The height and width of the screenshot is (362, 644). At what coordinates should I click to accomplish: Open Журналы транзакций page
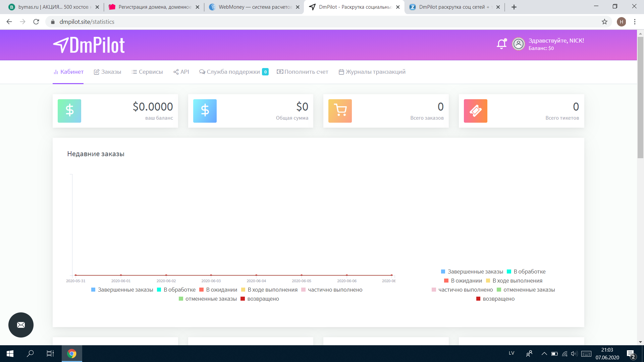372,72
